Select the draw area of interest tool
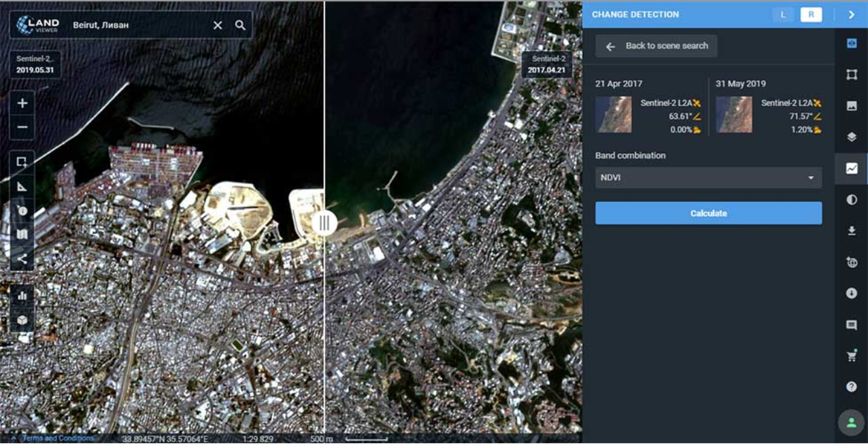The image size is (868, 446). 22,162
